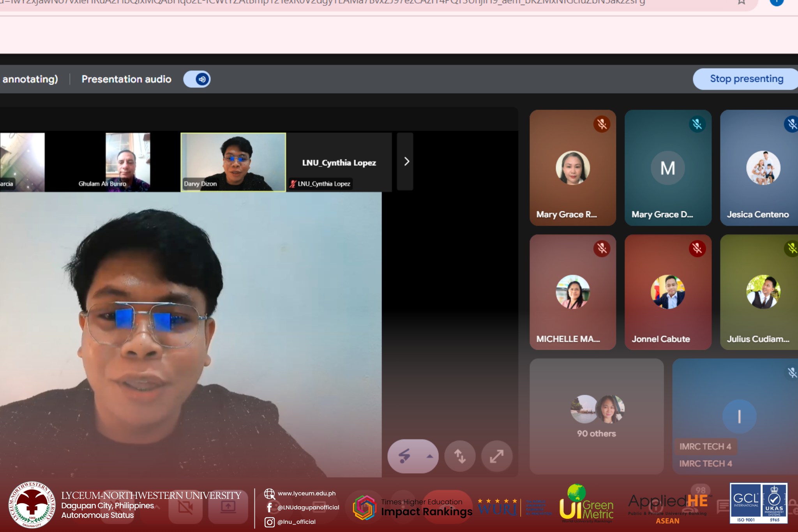The width and height of the screenshot is (798, 532).
Task: Click MICHELLE MA's muted microphone icon
Action: pyautogui.click(x=602, y=249)
